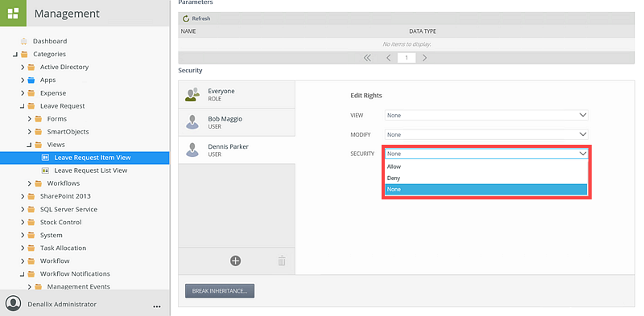
Task: Expand the Workflows folder under Leave Request
Action: click(x=30, y=183)
